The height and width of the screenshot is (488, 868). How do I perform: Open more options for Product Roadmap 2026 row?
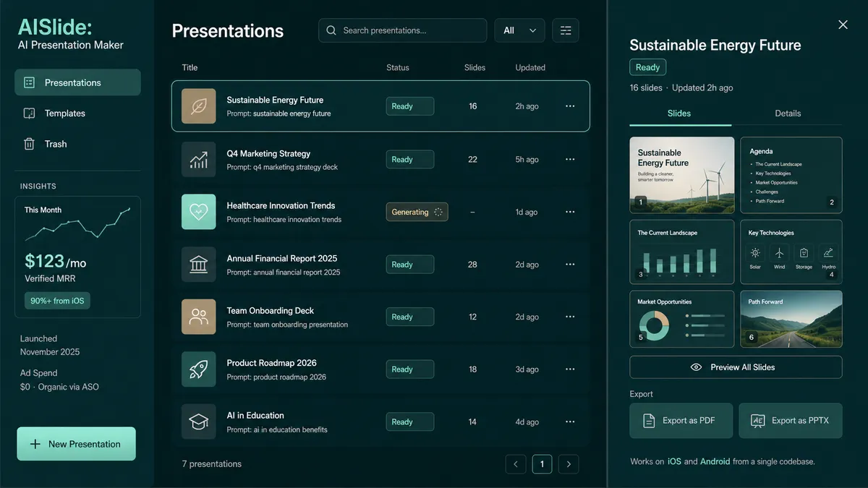pyautogui.click(x=570, y=369)
